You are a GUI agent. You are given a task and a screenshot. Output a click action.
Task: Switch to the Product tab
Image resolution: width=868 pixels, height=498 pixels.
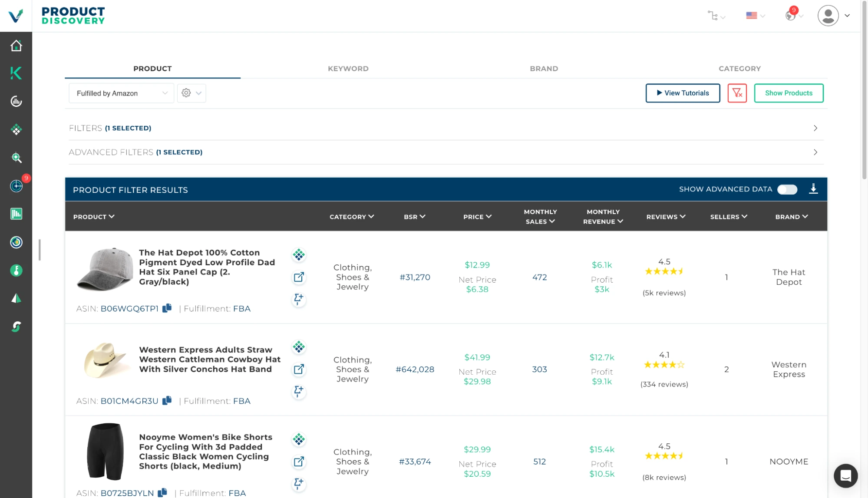[152, 69]
